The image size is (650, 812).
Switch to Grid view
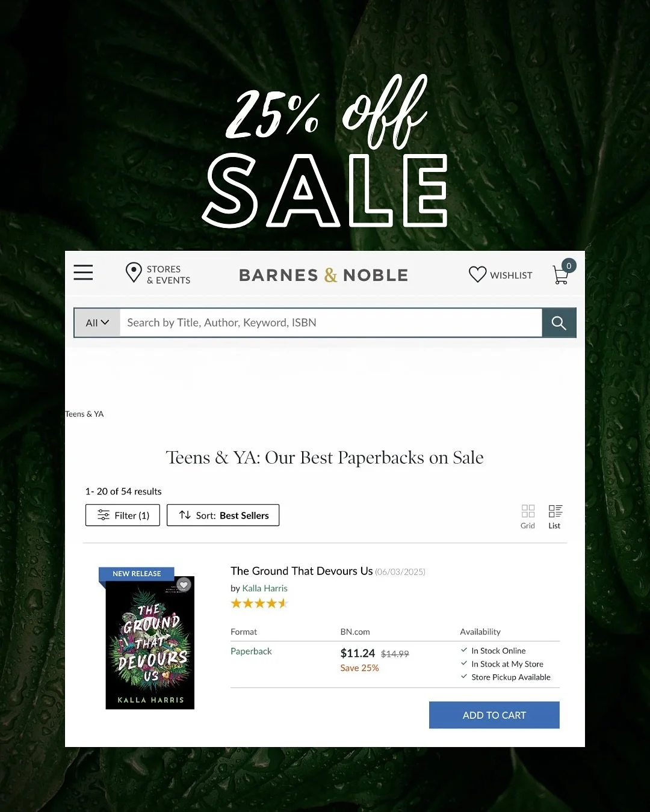pos(528,517)
